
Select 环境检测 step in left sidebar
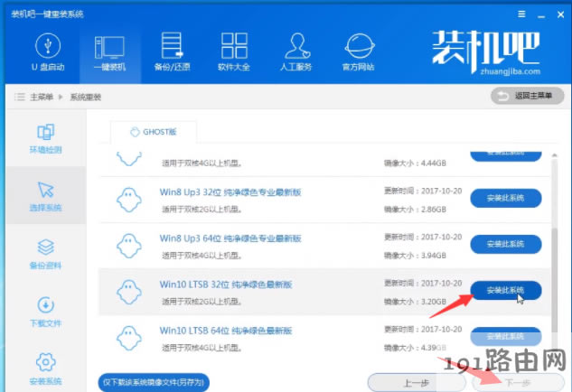point(44,138)
